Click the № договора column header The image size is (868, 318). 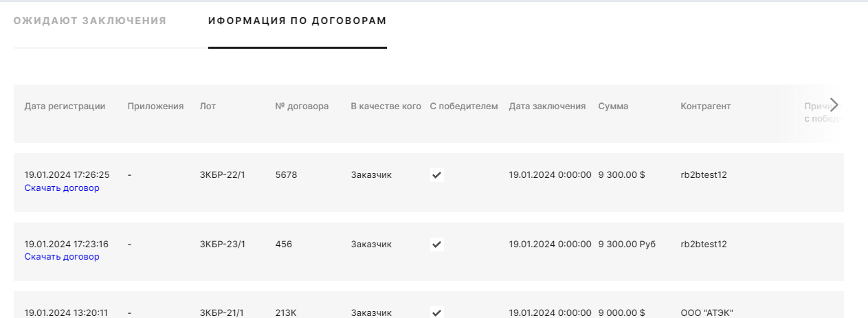point(302,106)
